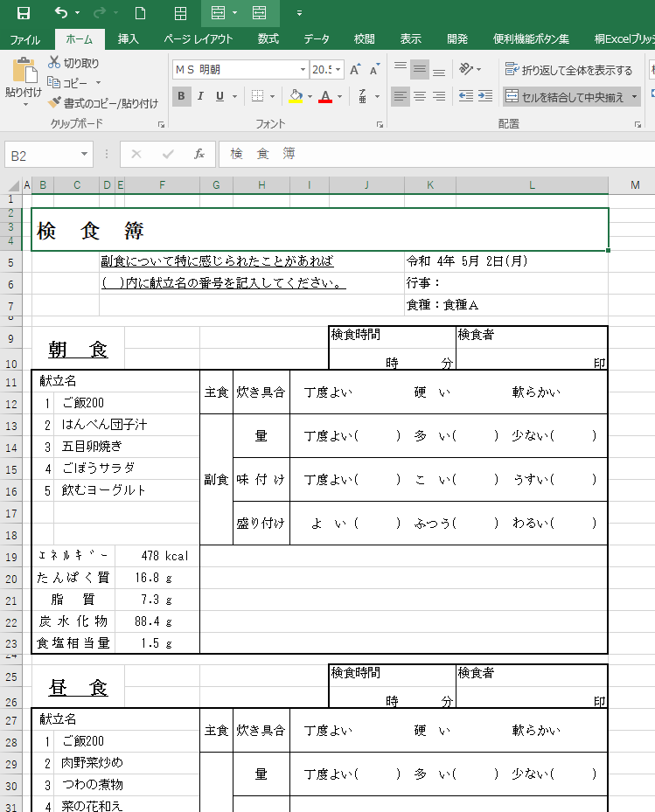Open the 表示 tab
655x812 pixels.
click(410, 39)
